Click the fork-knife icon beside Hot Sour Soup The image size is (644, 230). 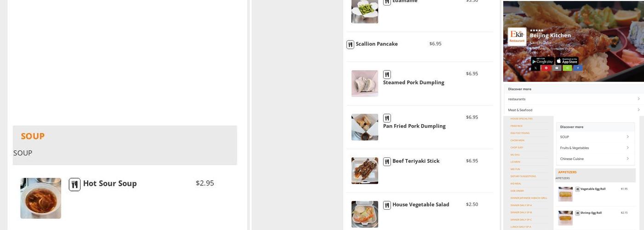point(75,184)
